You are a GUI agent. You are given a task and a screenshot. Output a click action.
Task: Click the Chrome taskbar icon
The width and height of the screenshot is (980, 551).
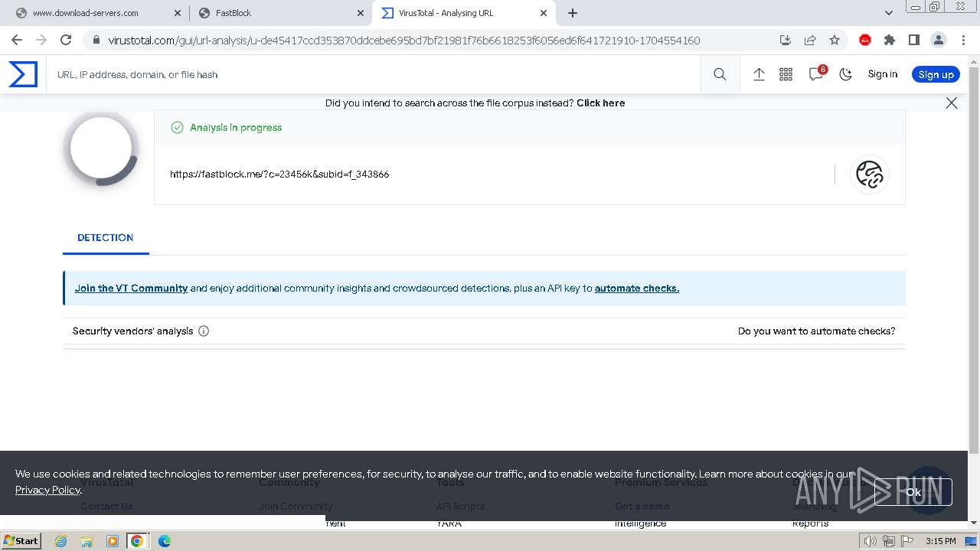point(137,541)
